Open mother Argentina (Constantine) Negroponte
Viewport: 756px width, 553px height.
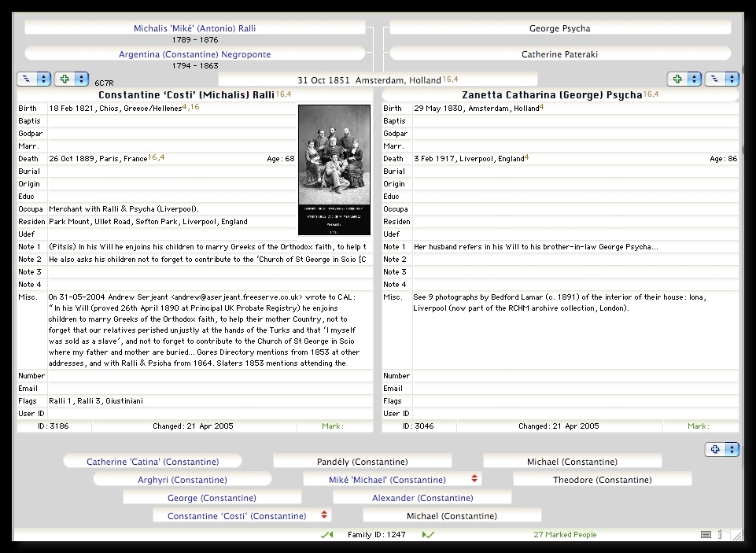(194, 54)
